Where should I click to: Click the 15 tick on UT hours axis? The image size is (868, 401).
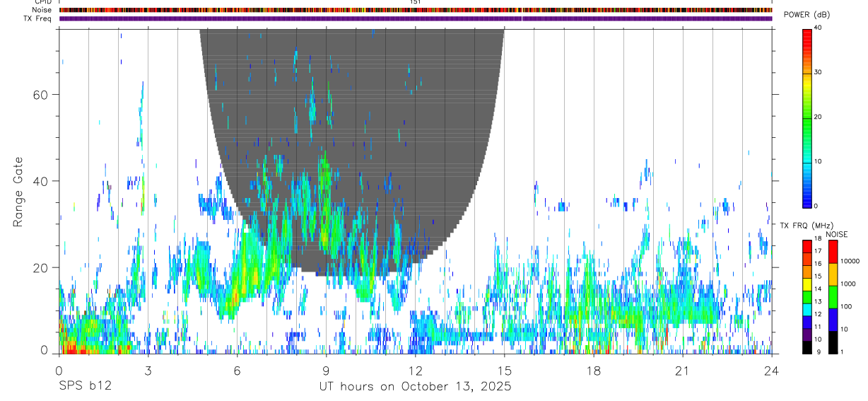pyautogui.click(x=504, y=371)
